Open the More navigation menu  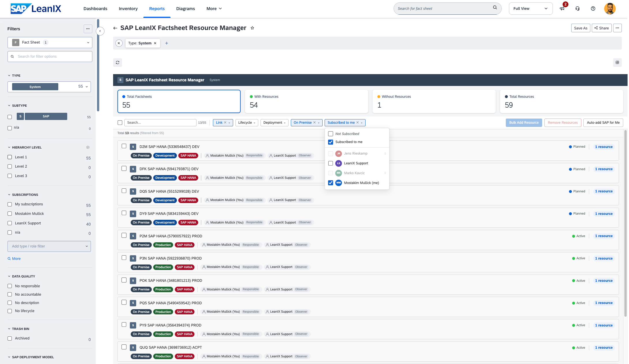click(x=214, y=9)
